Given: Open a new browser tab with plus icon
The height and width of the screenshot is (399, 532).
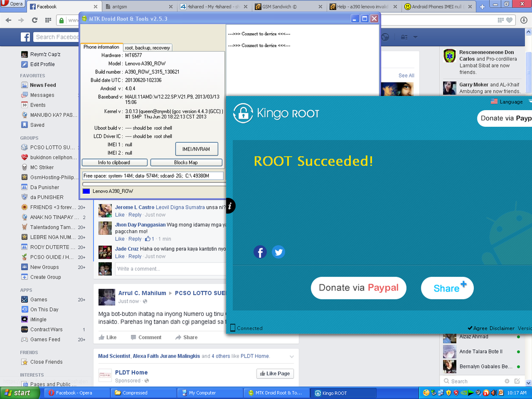Looking at the screenshot, I should pos(482,7).
